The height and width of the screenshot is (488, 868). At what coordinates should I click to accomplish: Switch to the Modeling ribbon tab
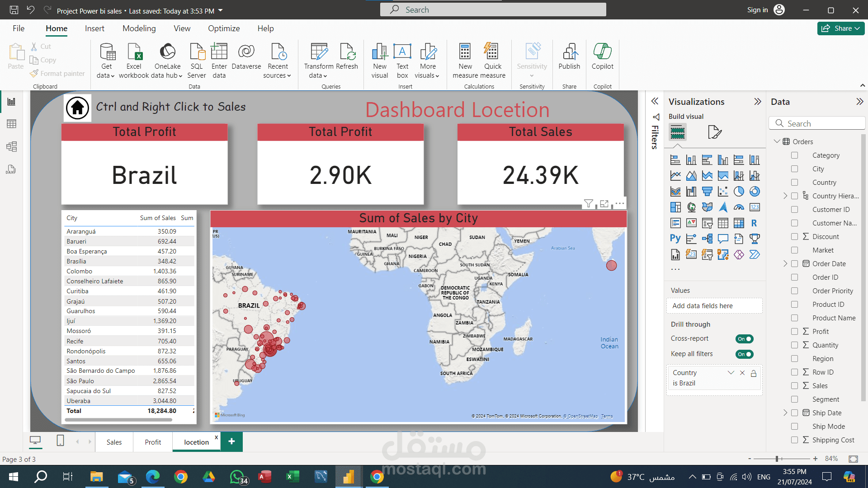pos(139,28)
